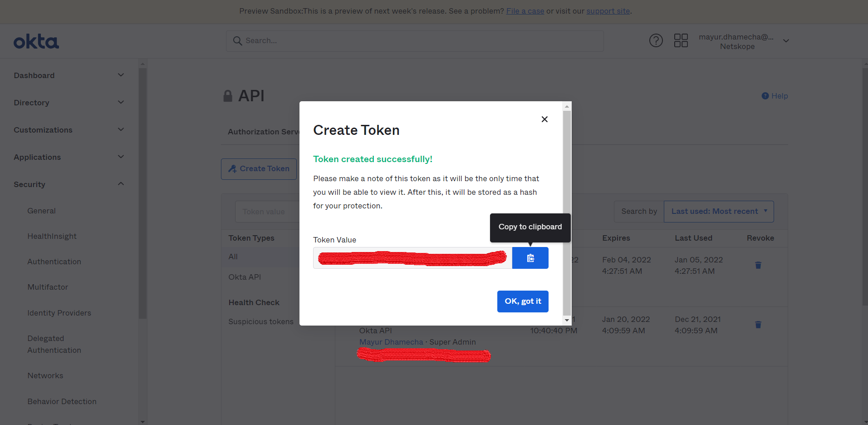868x425 pixels.
Task: Open Behavior Detection page
Action: [x=62, y=401]
